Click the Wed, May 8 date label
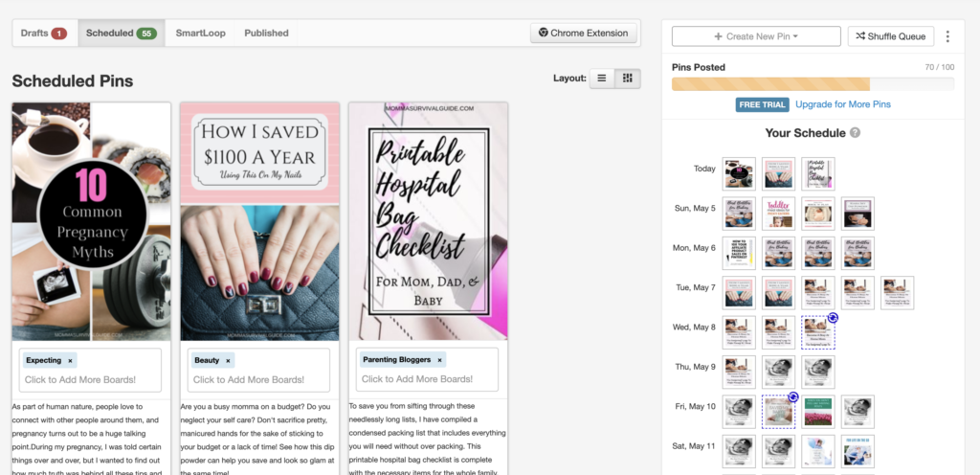Screen dimensions: 980x475 click(x=694, y=327)
